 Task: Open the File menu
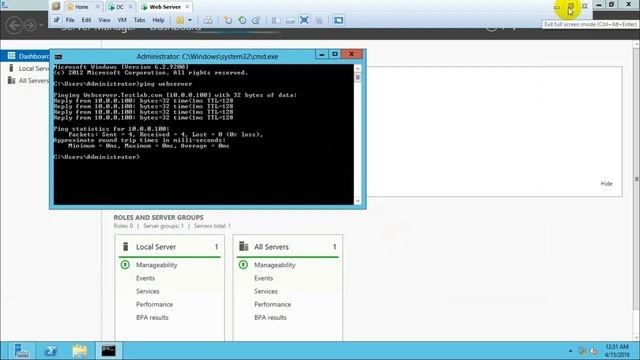70,20
